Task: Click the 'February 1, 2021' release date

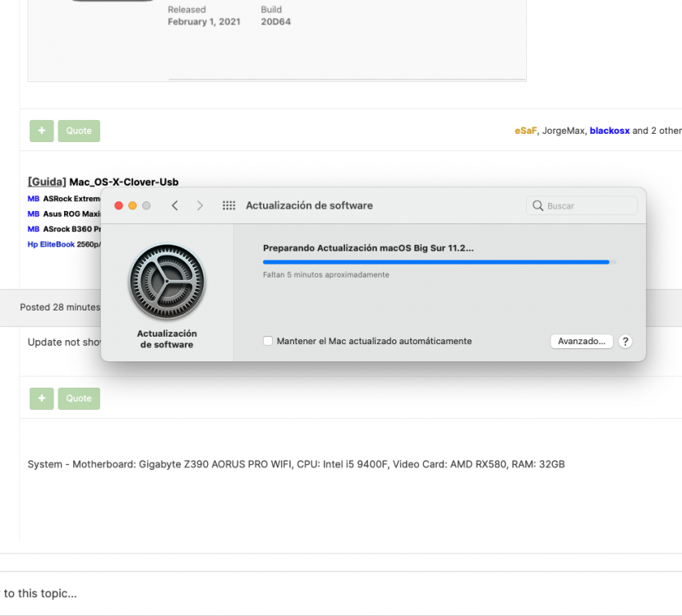Action: click(x=204, y=21)
